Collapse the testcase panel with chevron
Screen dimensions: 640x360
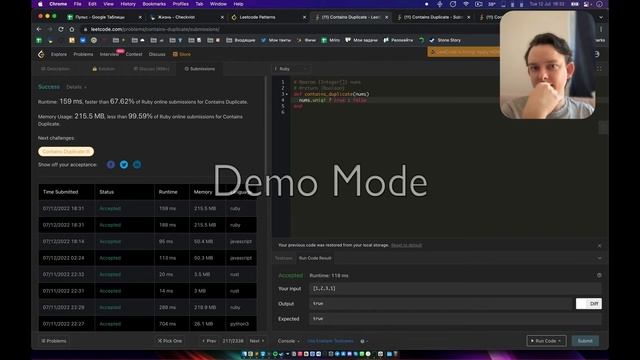[x=599, y=258]
